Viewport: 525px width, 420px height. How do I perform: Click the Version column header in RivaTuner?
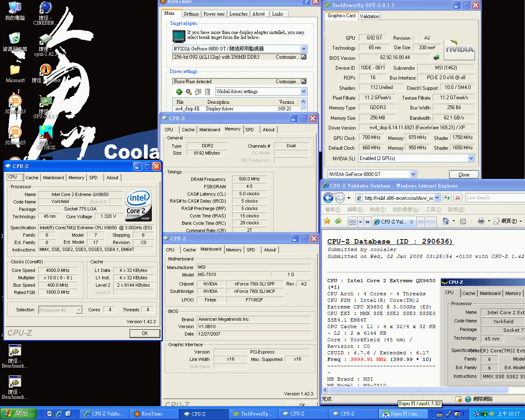(x=286, y=102)
